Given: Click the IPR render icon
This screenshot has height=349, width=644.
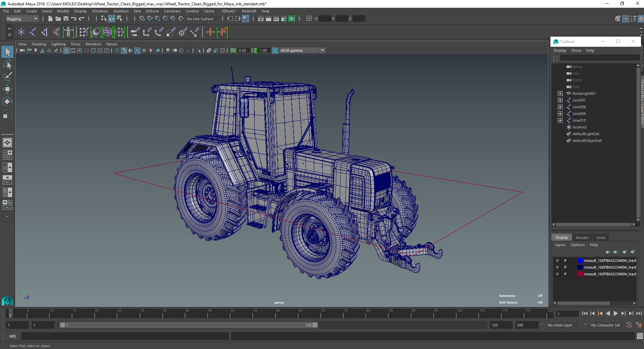Looking at the screenshot, I should tap(276, 19).
